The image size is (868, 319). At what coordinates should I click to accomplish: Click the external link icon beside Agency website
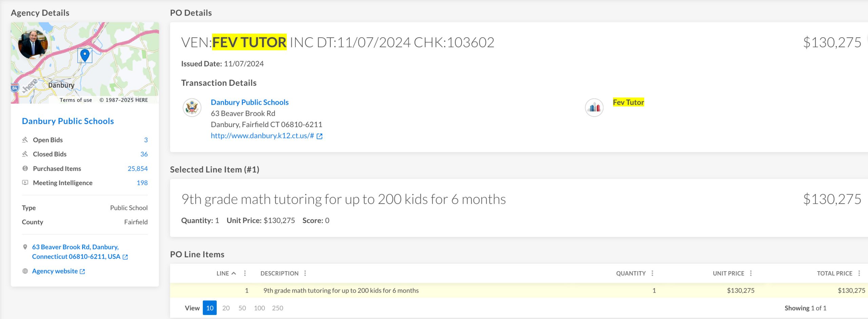82,272
